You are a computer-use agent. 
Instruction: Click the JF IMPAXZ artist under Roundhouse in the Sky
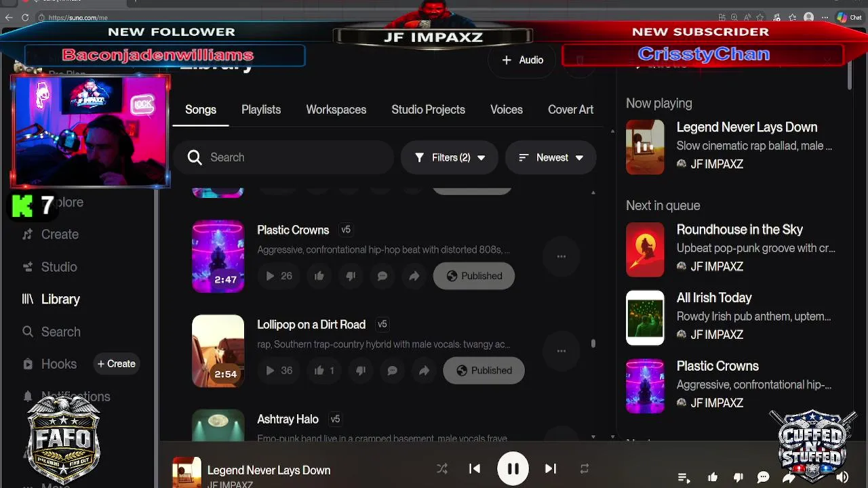click(717, 266)
